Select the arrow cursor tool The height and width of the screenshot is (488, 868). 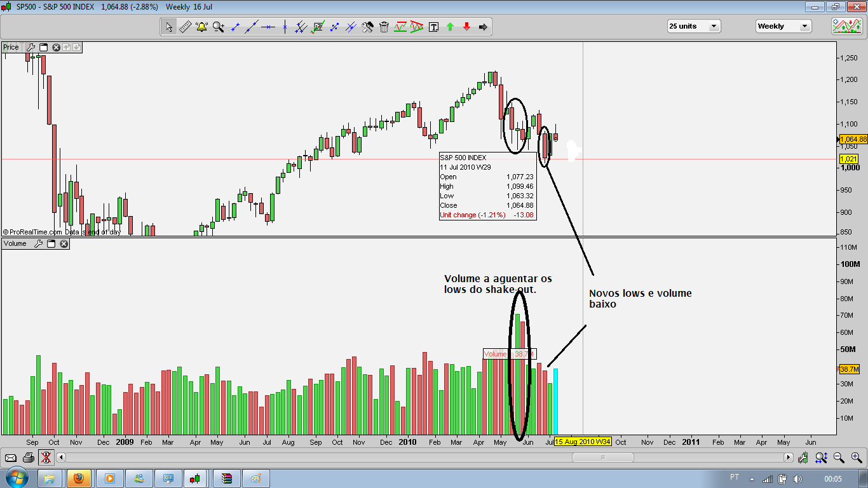tap(169, 27)
